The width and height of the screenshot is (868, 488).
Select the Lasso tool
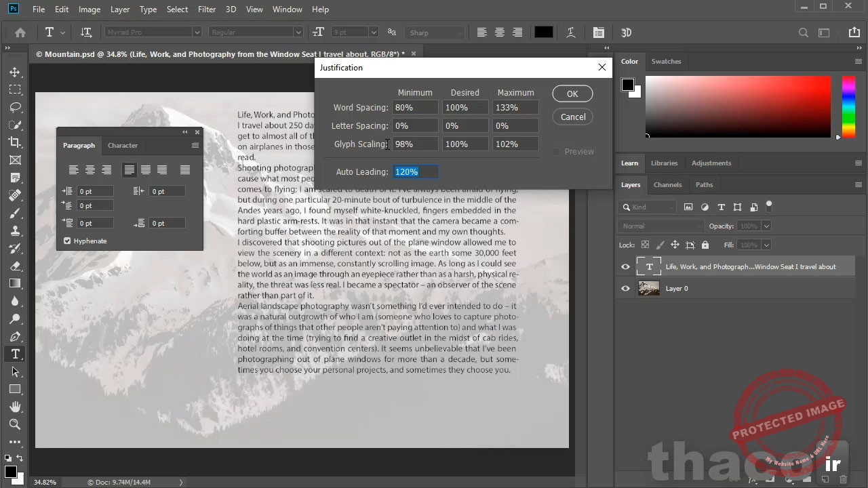pyautogui.click(x=15, y=107)
